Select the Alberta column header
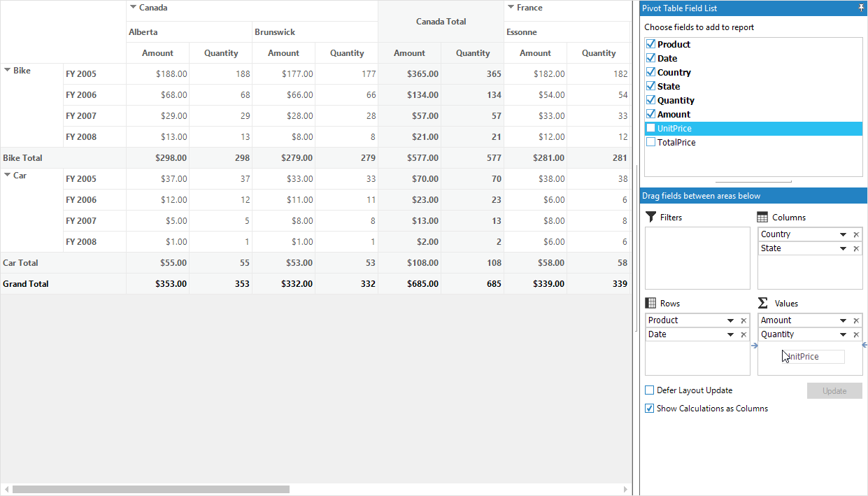The image size is (868, 496). (190, 32)
